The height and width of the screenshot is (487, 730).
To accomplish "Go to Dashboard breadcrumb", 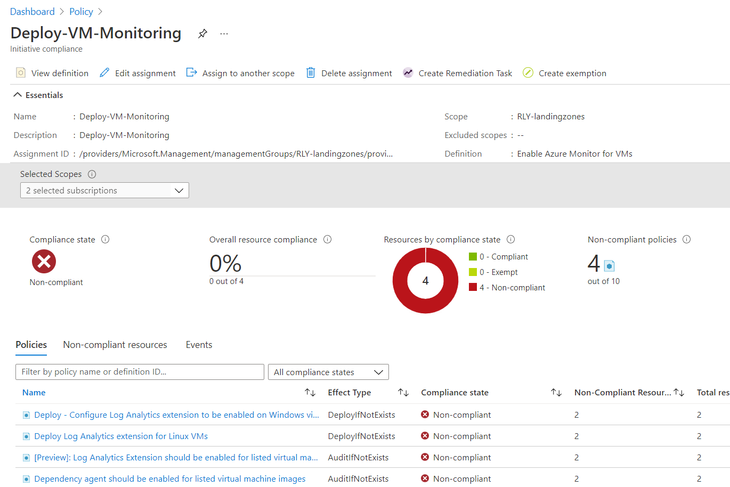I will [x=32, y=12].
